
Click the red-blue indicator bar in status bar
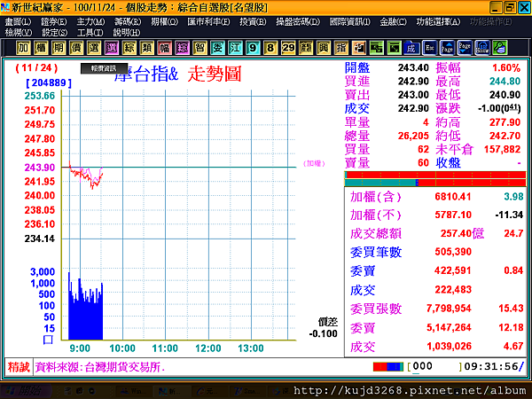388,367
